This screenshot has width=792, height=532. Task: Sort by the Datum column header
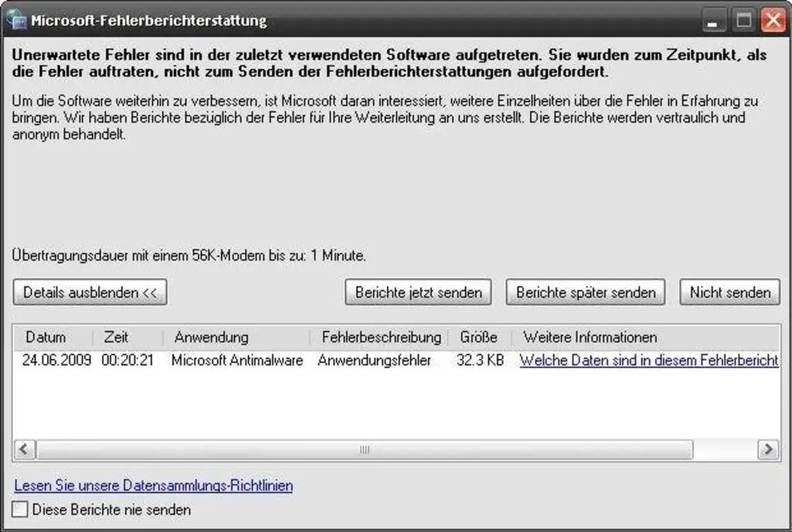tap(46, 337)
